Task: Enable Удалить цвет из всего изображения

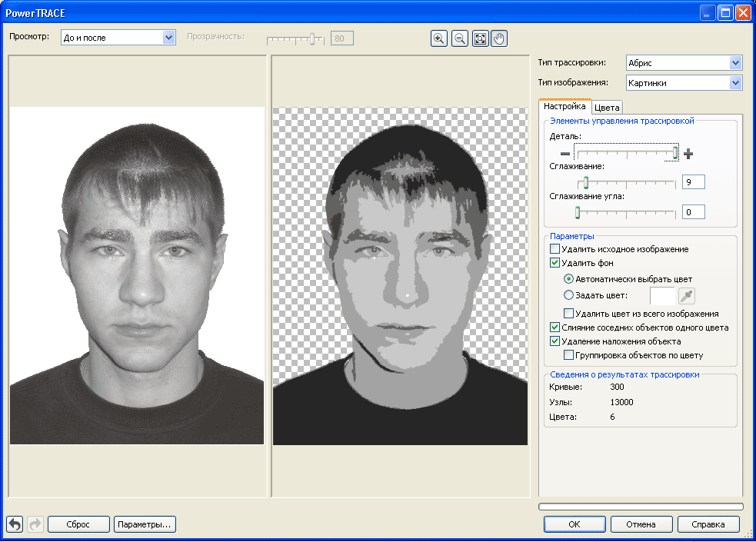Action: (568, 314)
